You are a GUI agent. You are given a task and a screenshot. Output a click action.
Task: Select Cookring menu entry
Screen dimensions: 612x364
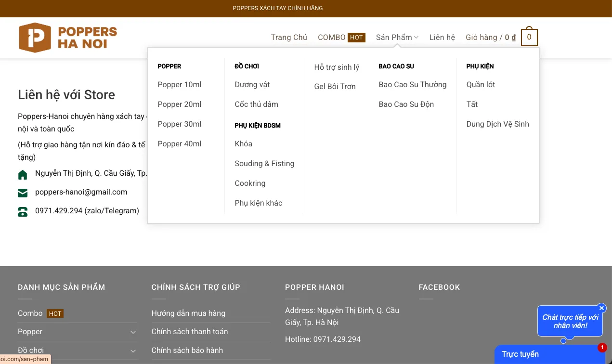coord(250,183)
